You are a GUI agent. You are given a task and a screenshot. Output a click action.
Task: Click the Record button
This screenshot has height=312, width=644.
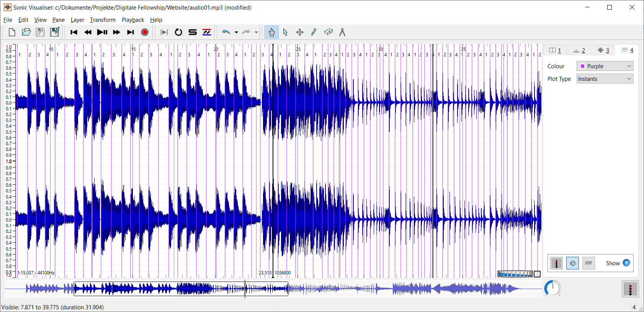(x=145, y=32)
